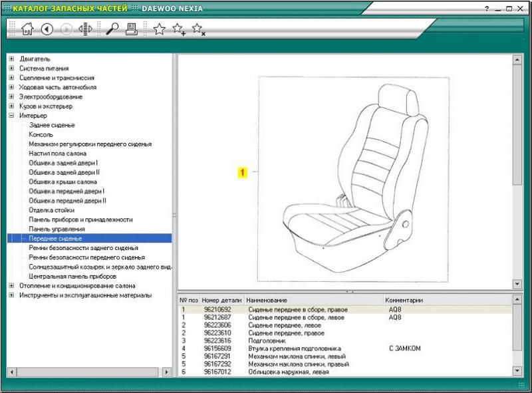Expand Отопление и кондиционирование салона node
This screenshot has height=393, width=532.
[x=11, y=285]
